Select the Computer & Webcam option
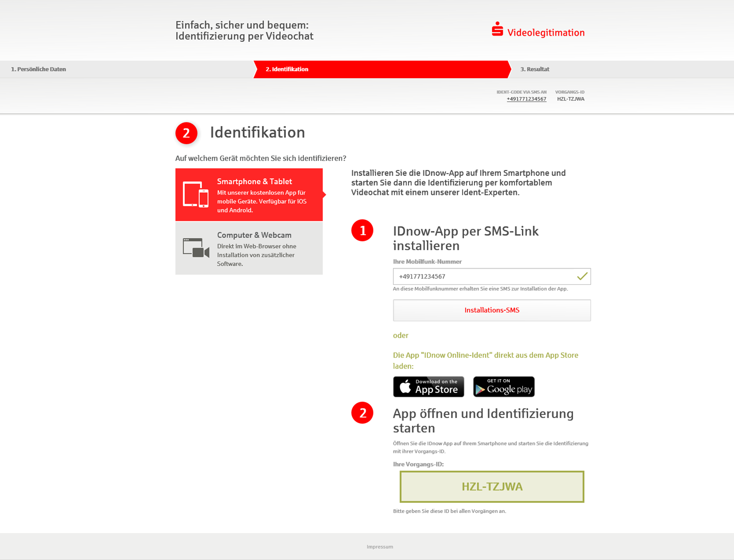The height and width of the screenshot is (560, 734). (x=249, y=248)
